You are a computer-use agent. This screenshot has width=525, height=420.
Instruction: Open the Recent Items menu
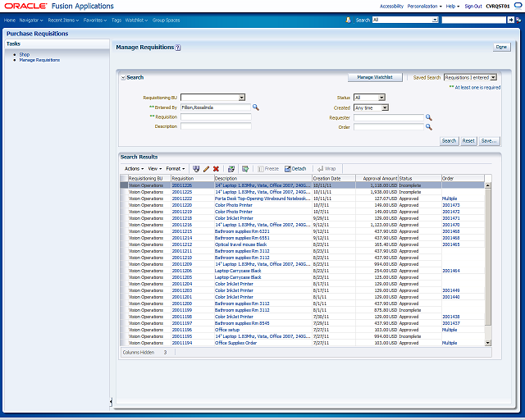click(63, 20)
